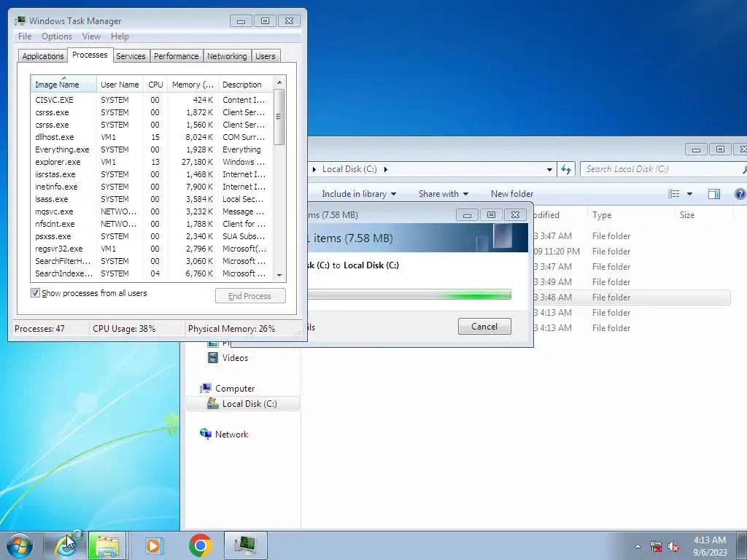Select the psxss.exe process row
The width and height of the screenshot is (747, 560).
tap(152, 236)
